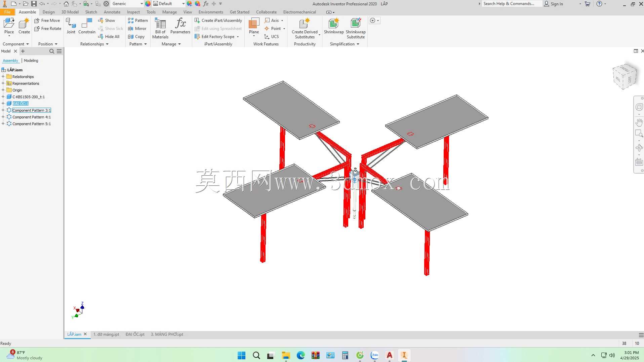Screen dimensions: 644x362
Task: Switch to the 3D Model ribbon tab
Action: [70, 12]
